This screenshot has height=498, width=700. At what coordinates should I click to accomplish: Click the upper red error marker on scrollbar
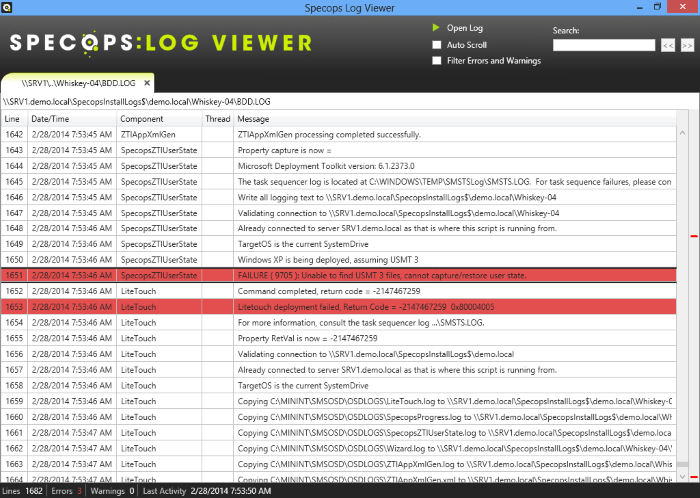pyautogui.click(x=693, y=237)
